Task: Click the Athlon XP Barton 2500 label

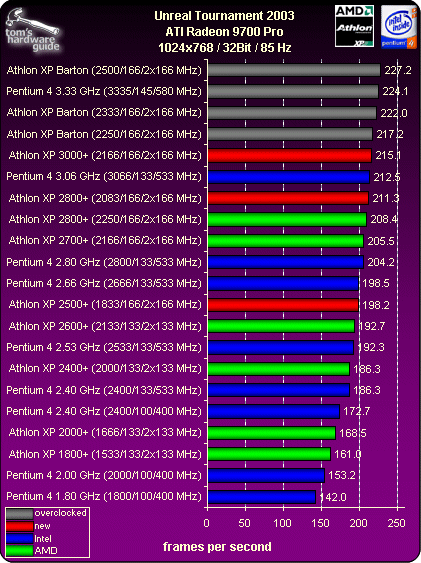Action: [x=104, y=70]
